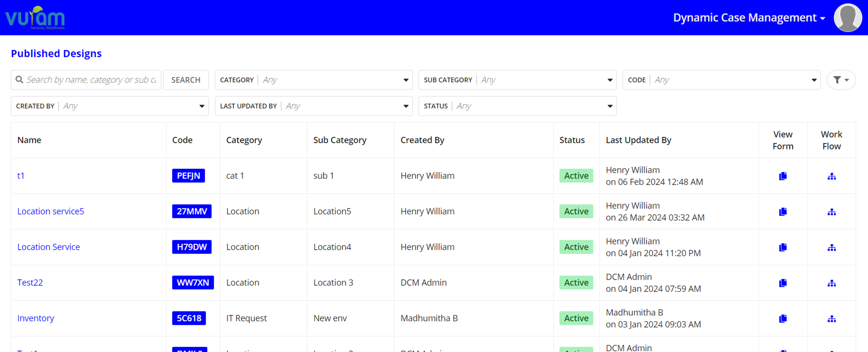868x352 pixels.
Task: Click the 'New env' sub category cell
Action: click(330, 318)
